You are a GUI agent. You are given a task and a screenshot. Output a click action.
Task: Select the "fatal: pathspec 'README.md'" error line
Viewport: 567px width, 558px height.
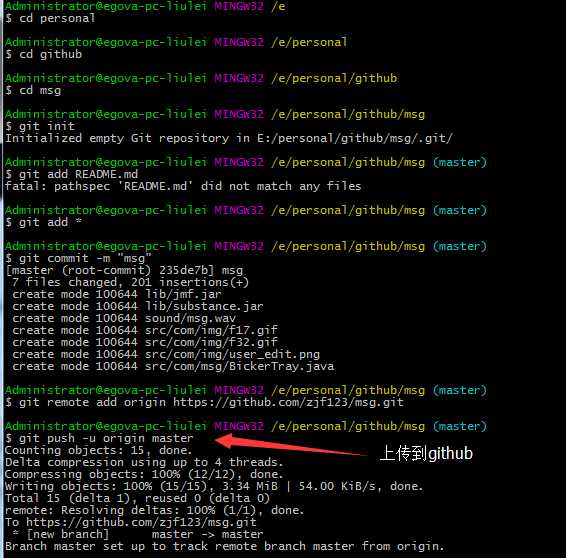pos(183,186)
